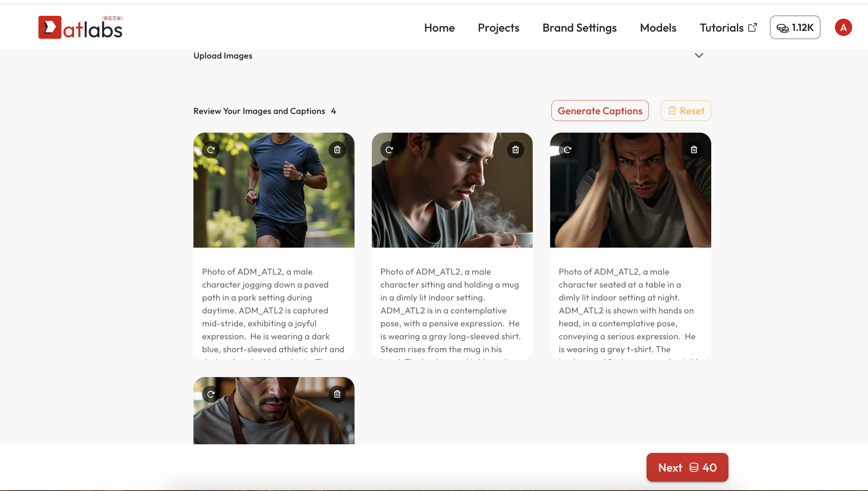Regenerate caption for the jogging man image
The width and height of the screenshot is (868, 491).
coord(211,150)
